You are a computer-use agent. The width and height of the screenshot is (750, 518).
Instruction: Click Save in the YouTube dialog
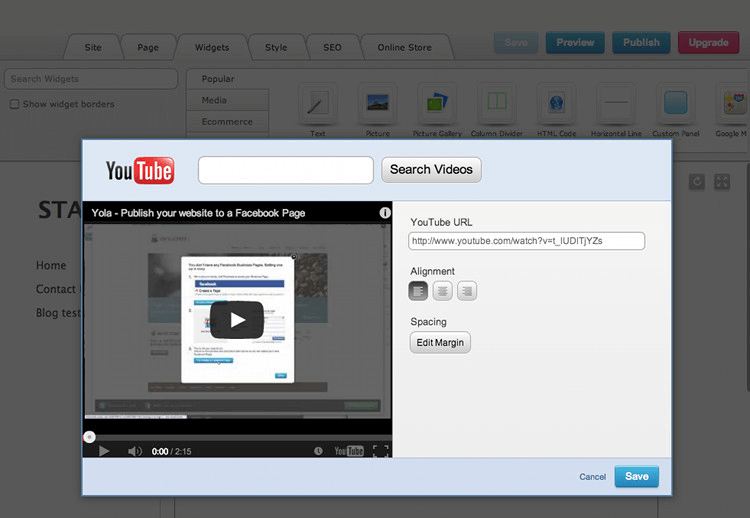tap(637, 476)
